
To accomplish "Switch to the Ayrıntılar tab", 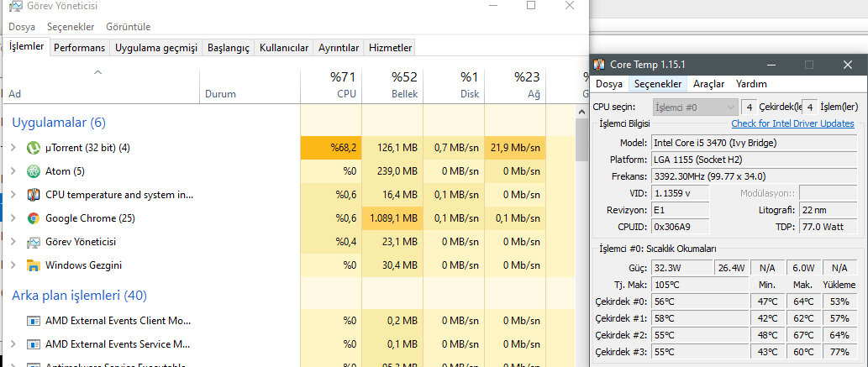I will (339, 48).
